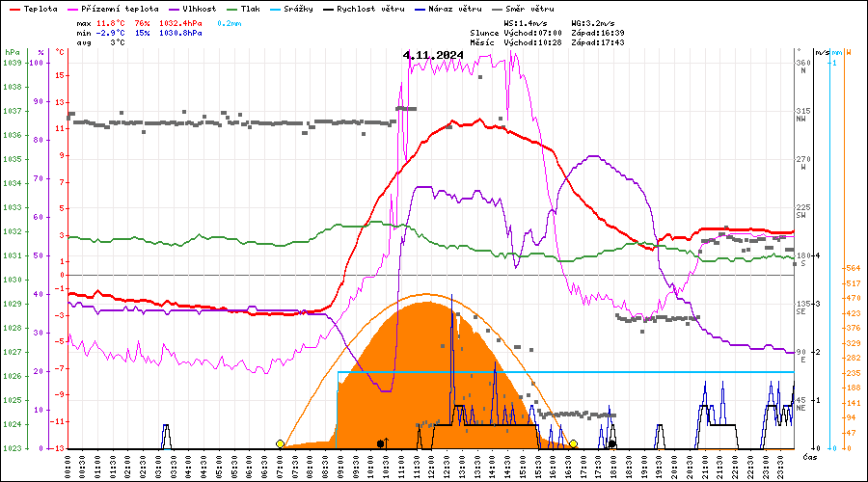The width and height of the screenshot is (868, 482).
Task: Select the Rychlost větru legend label
Action: tap(370, 8)
